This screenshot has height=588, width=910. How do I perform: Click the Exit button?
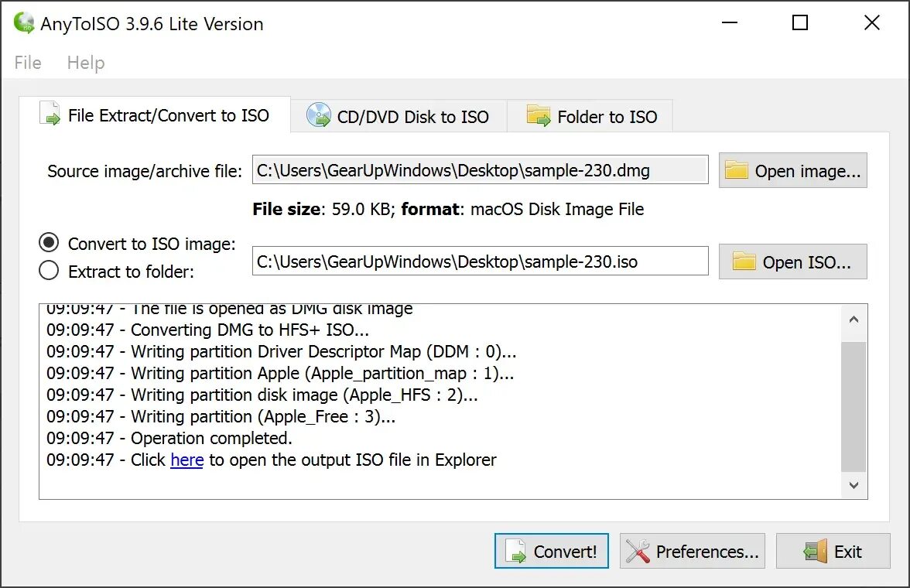pyautogui.click(x=833, y=551)
